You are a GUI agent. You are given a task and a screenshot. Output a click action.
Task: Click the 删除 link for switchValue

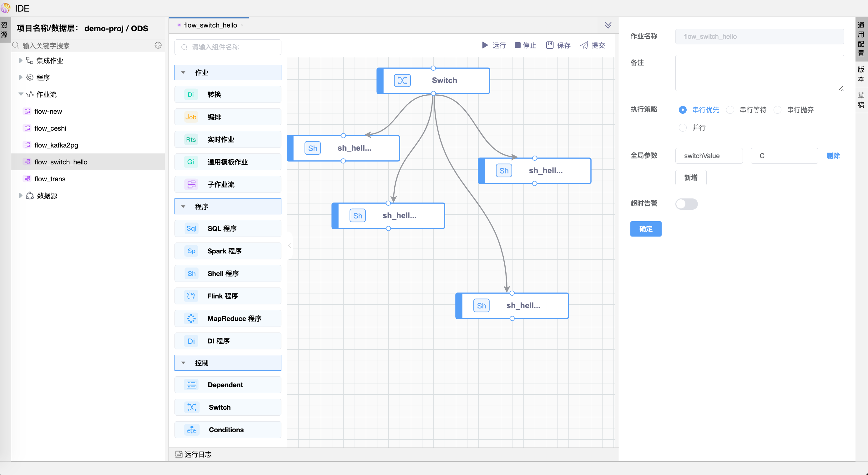pos(833,156)
